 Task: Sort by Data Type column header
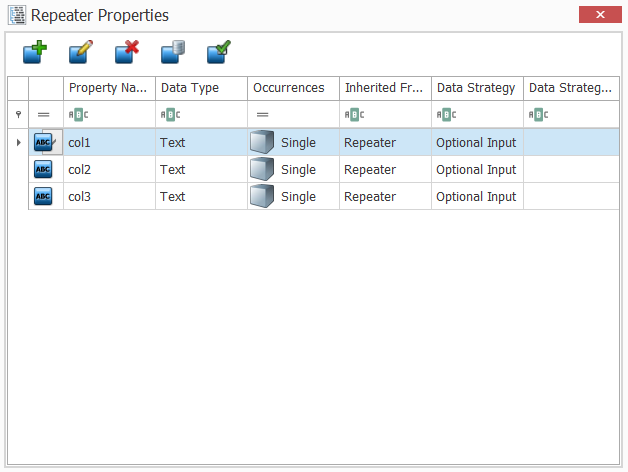coord(201,88)
